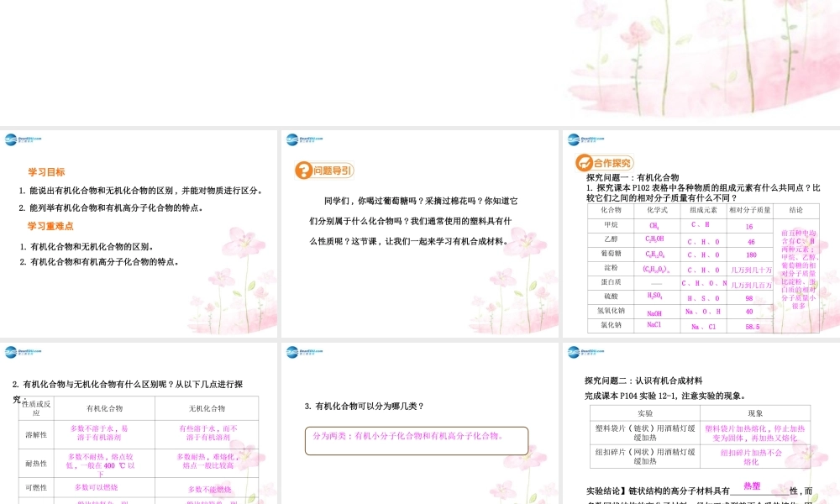This screenshot has width=840, height=504.
Task: Click the cell 有些溶于水，而不溶于有机溶剂
Action: click(x=207, y=433)
